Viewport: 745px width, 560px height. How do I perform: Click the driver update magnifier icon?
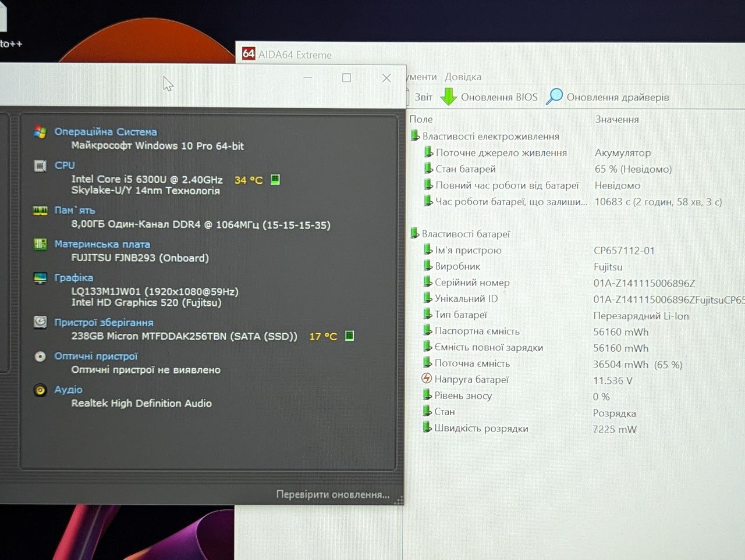[555, 96]
